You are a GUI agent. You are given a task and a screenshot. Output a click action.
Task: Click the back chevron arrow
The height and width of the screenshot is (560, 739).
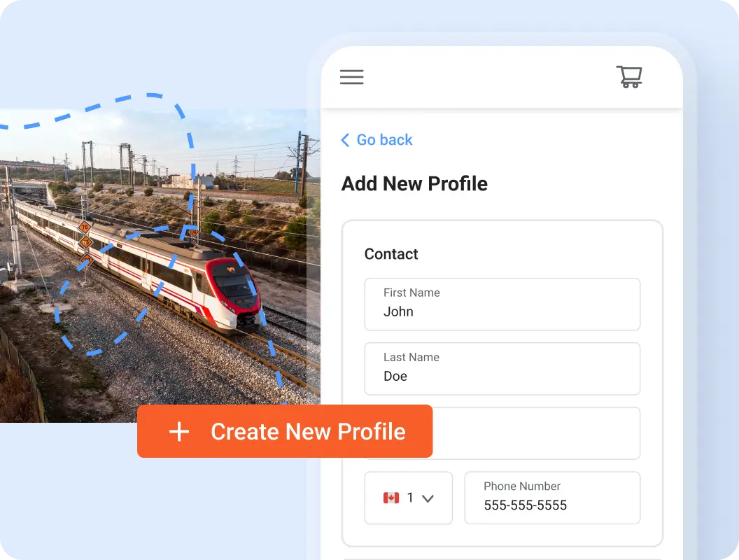click(x=345, y=140)
